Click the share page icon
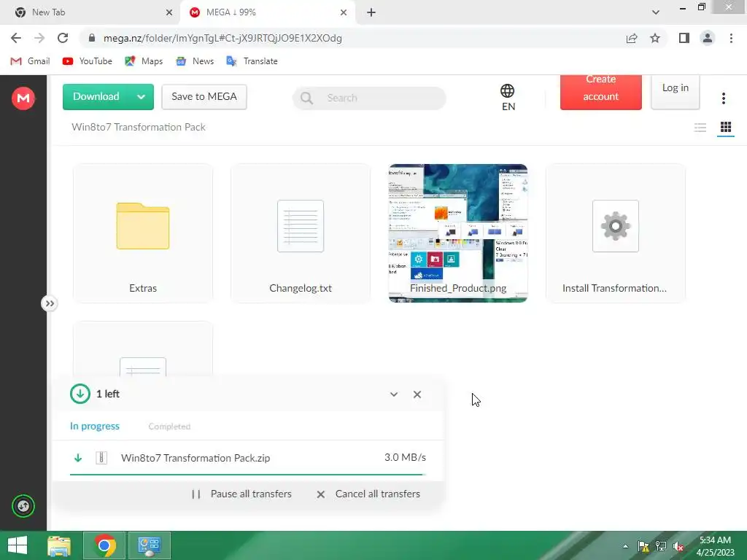 632,38
